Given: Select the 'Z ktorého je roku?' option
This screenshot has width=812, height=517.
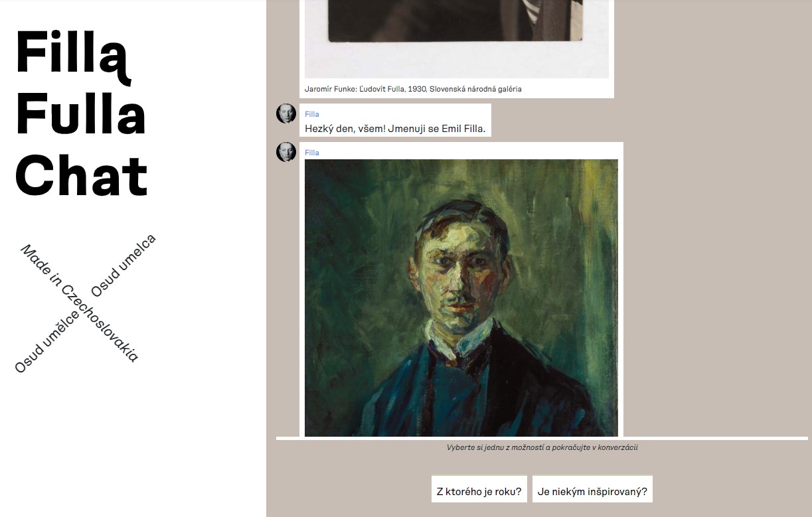Looking at the screenshot, I should (x=479, y=492).
